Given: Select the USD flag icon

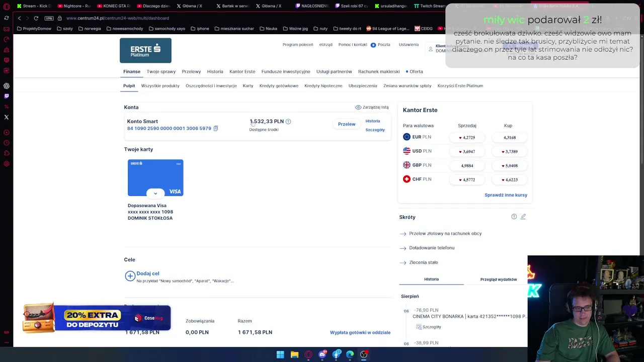Looking at the screenshot, I should click(x=407, y=151).
